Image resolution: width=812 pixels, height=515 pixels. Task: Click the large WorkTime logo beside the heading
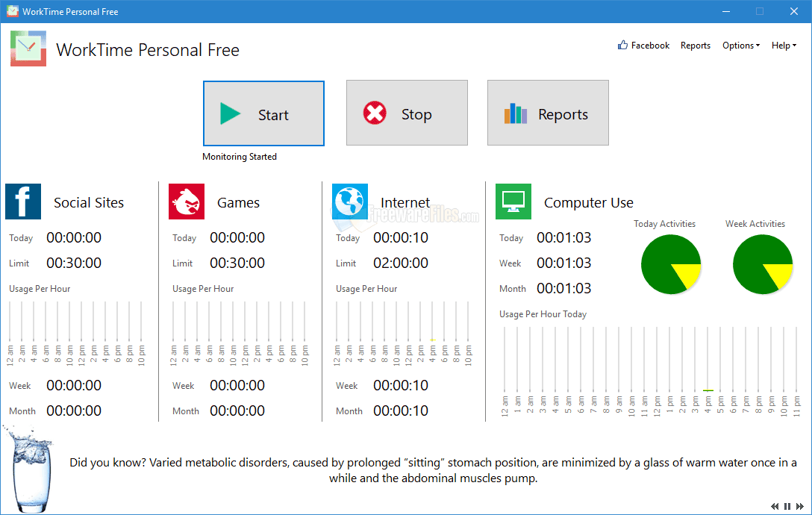point(27,47)
